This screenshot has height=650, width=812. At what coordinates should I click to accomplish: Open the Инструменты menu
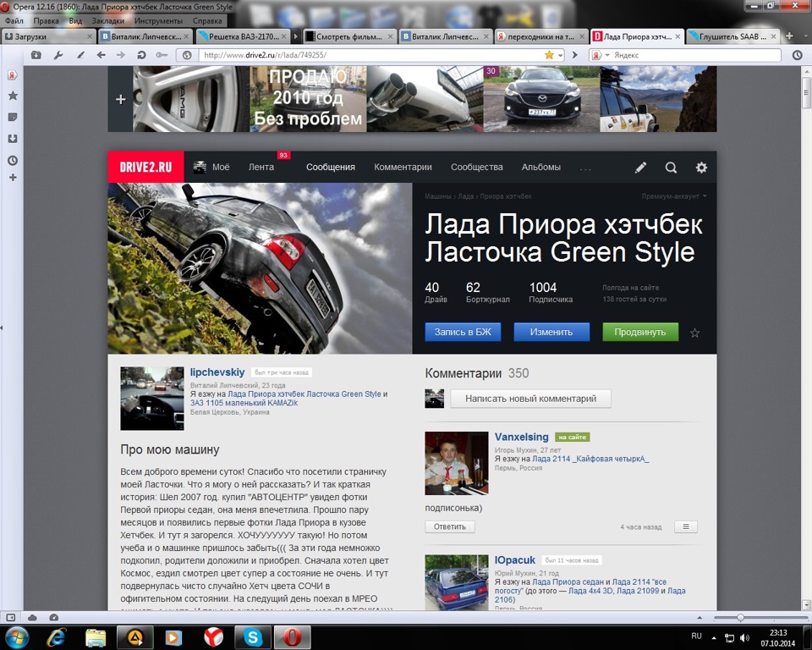point(158,20)
